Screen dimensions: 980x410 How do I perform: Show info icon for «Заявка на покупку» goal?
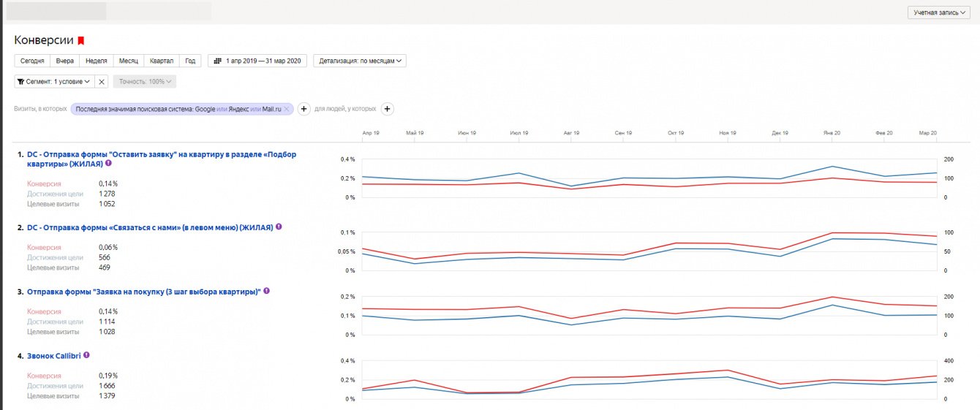[267, 291]
